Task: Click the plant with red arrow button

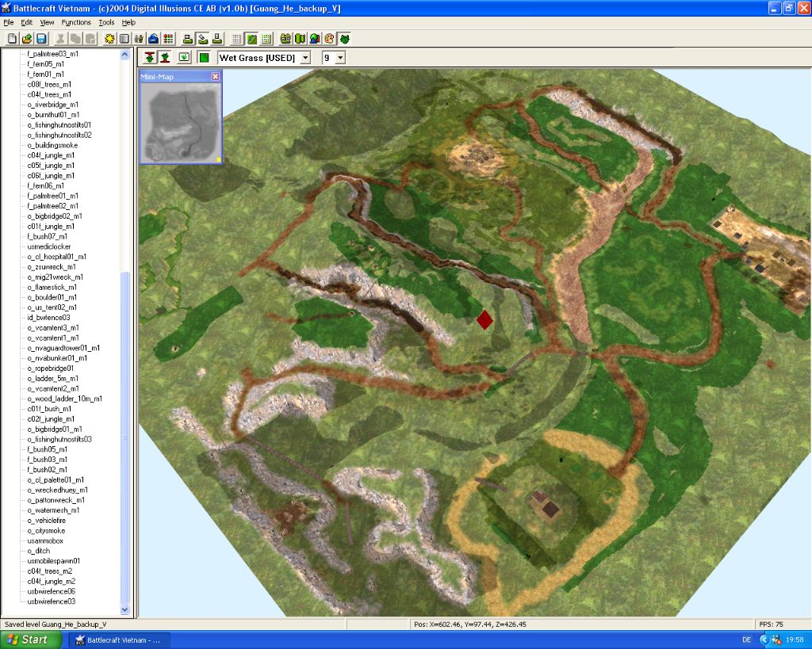Action: coord(150,57)
